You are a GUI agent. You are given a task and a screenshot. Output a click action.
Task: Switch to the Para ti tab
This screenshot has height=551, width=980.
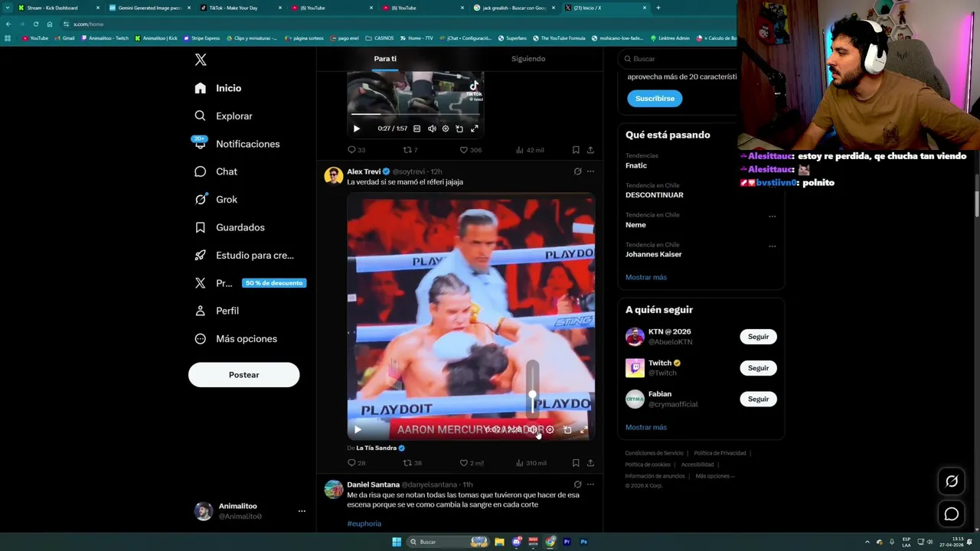(x=385, y=59)
